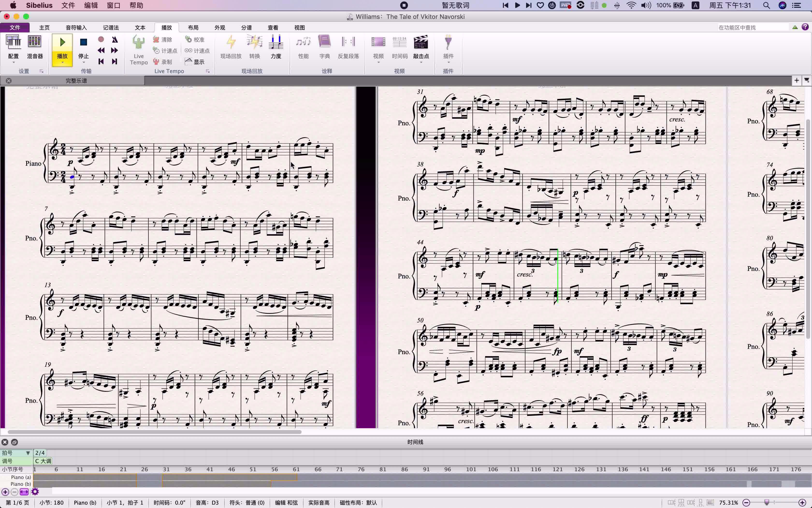The height and width of the screenshot is (508, 812).
Task: Zoom out timeline with minus icon
Action: tap(14, 492)
